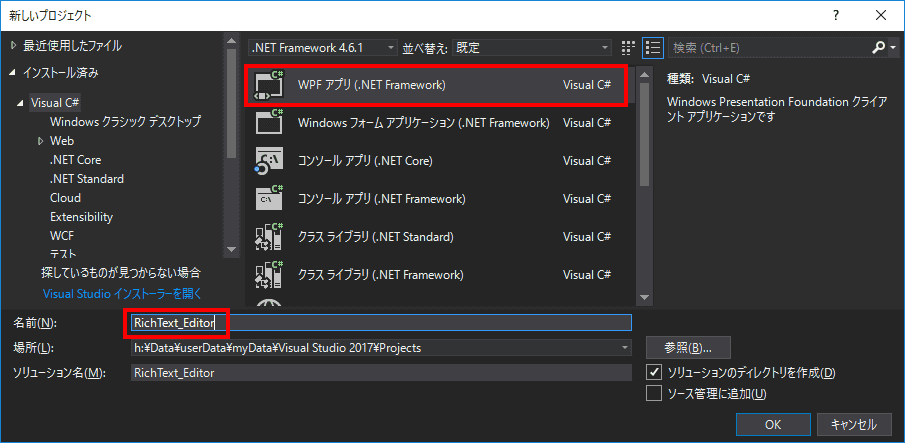Enable ソース管理に追加 checkbox

pos(654,393)
